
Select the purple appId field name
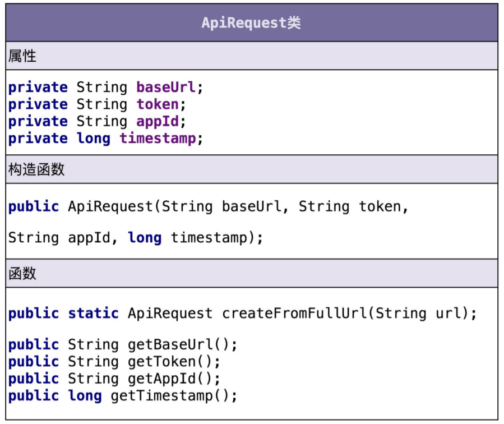tap(158, 121)
